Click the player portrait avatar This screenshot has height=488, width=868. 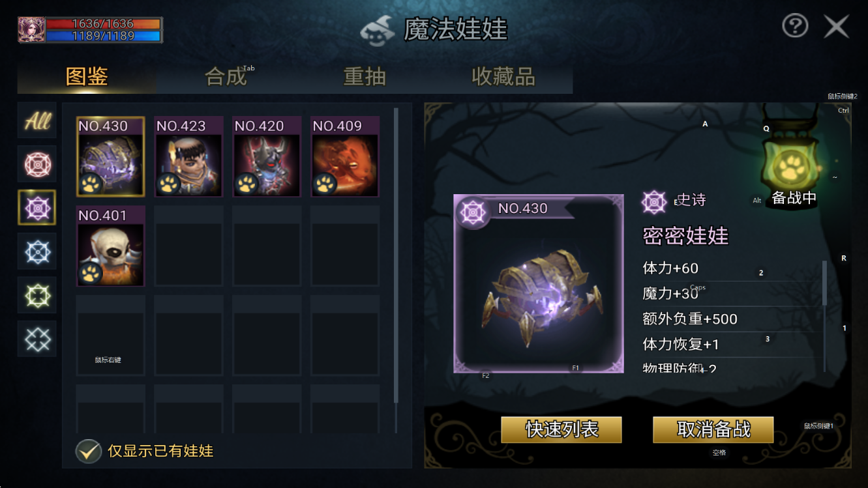coord(31,30)
